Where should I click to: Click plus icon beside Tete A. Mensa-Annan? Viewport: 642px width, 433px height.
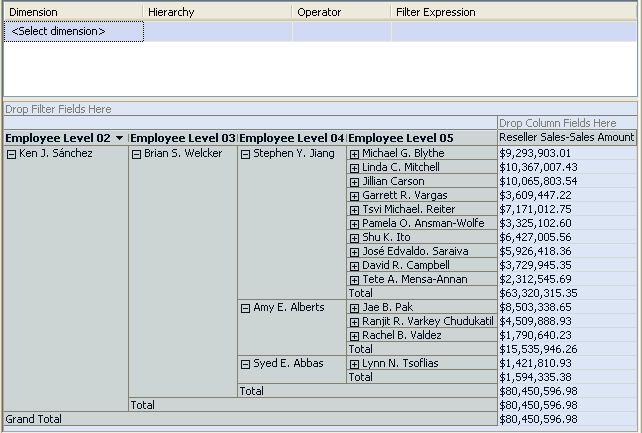(x=355, y=280)
